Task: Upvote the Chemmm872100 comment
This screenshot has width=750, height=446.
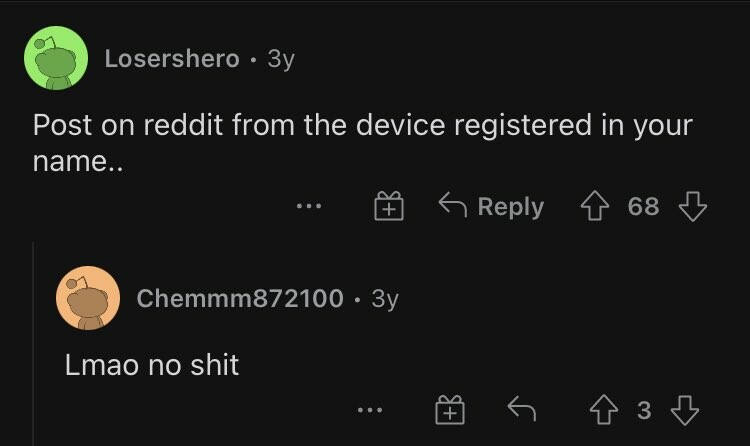Action: tap(604, 410)
